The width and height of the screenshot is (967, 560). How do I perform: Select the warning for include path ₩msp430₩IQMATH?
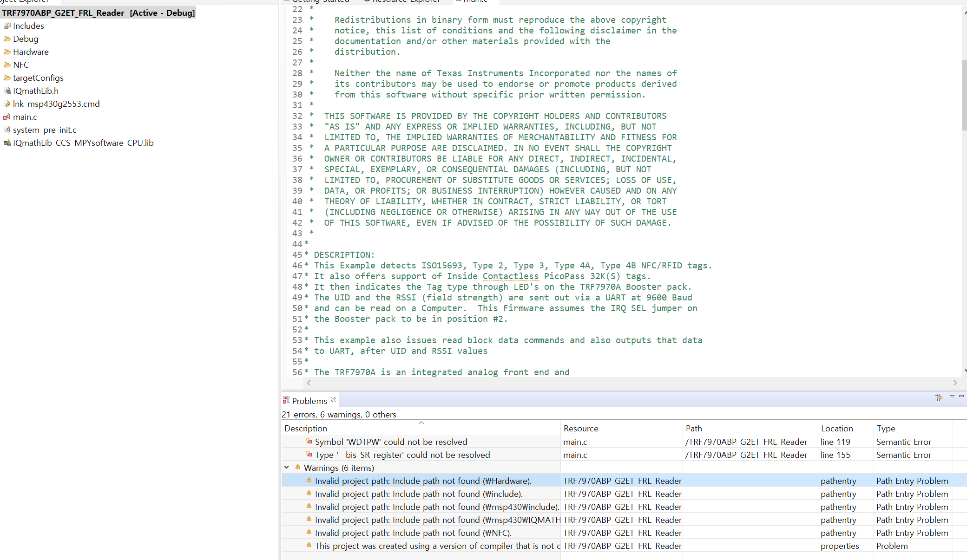pos(437,520)
